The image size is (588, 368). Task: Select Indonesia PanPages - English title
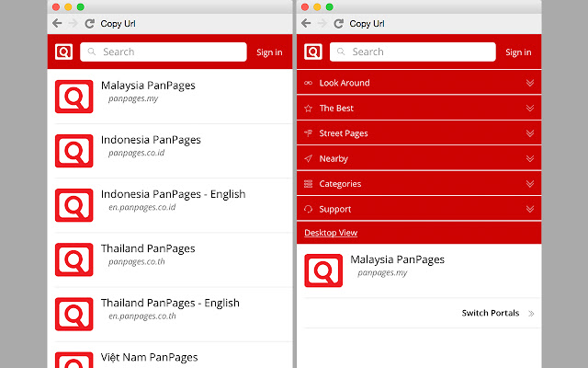174,194
